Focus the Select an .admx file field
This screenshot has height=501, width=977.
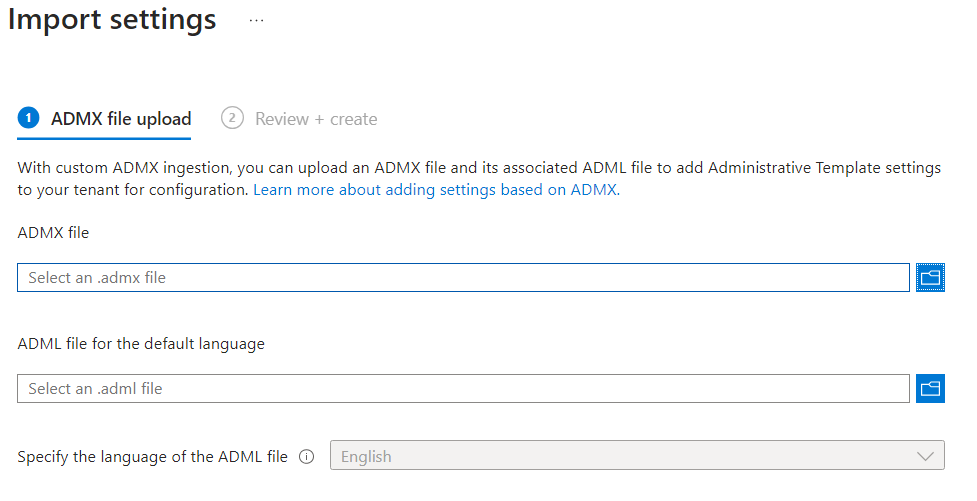coord(463,277)
